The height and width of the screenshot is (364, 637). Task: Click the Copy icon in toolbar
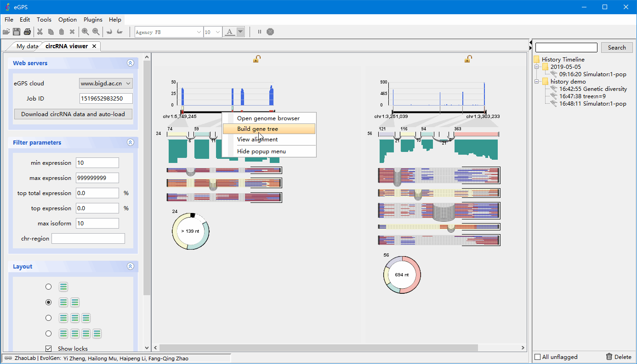point(51,32)
